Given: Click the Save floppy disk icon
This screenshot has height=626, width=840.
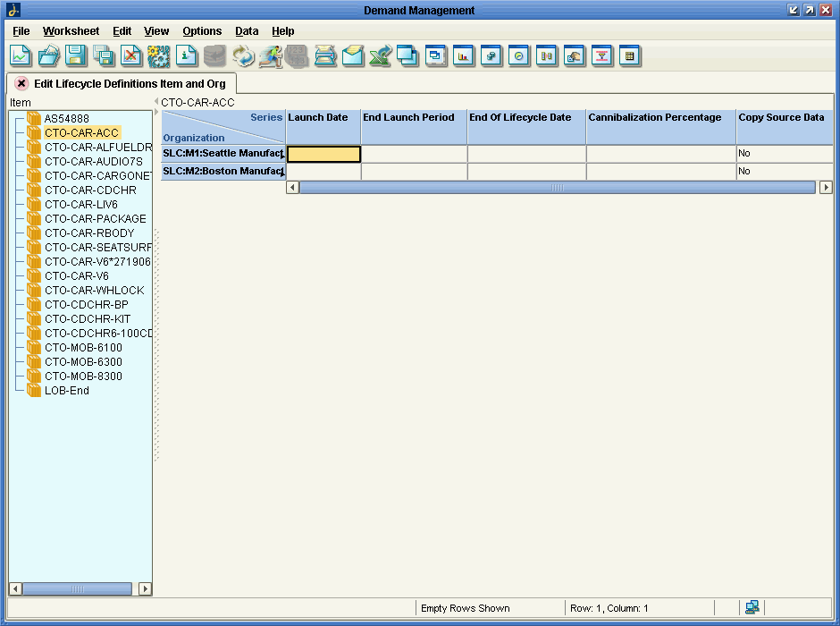Looking at the screenshot, I should [76, 55].
